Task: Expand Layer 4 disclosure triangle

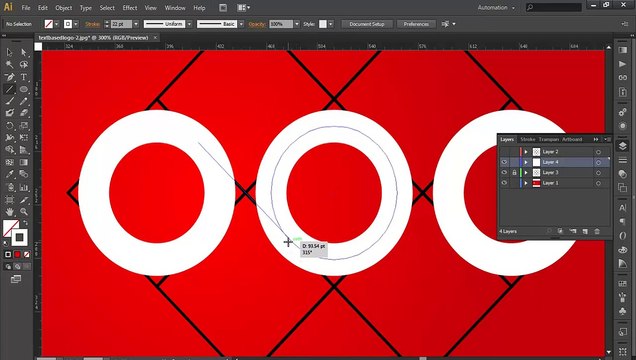Action: click(526, 162)
